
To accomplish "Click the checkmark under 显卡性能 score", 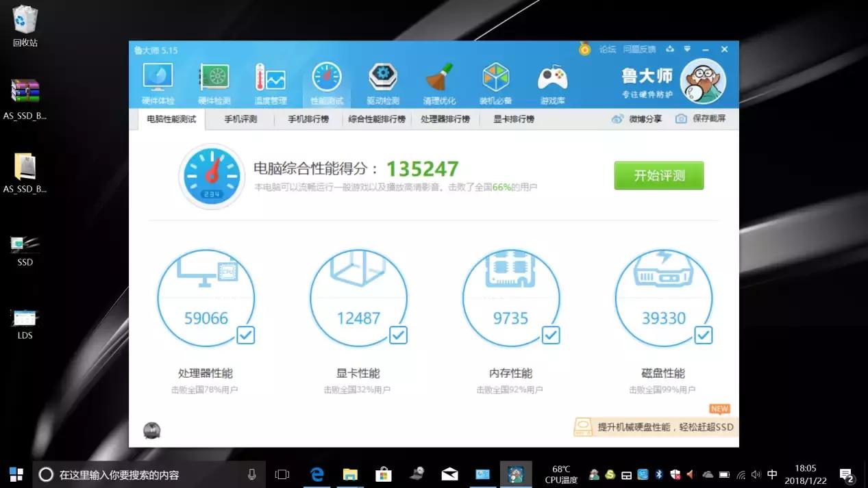I will [x=397, y=335].
